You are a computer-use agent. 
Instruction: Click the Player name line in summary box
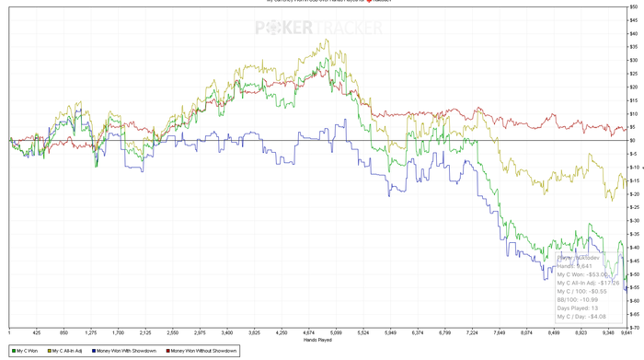click(579, 258)
